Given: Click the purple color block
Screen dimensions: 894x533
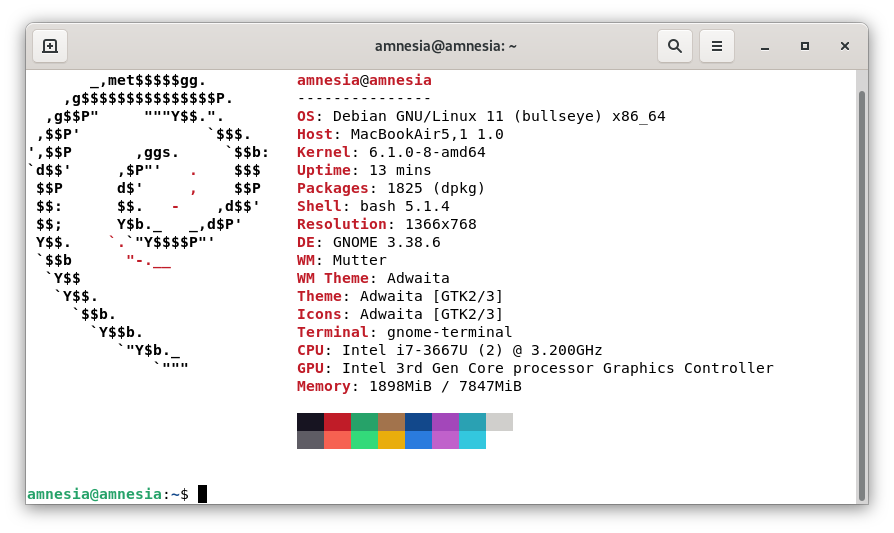Looking at the screenshot, I should point(445,422).
